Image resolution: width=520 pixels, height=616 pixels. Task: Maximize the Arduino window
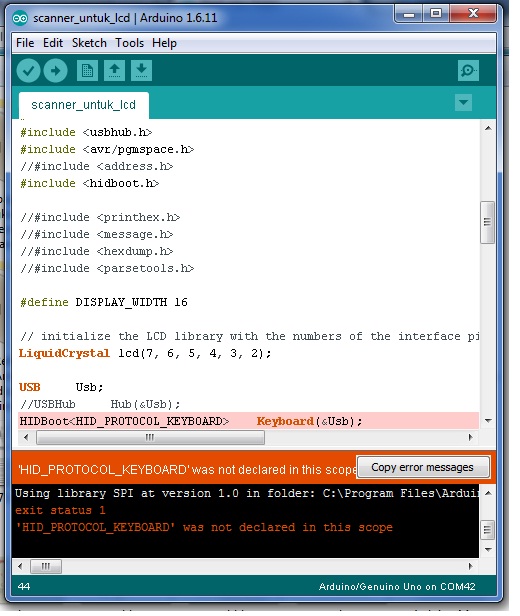(x=436, y=15)
